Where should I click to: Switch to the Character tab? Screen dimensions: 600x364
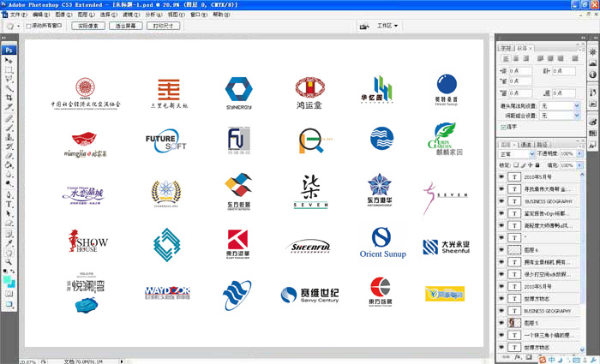pos(506,48)
